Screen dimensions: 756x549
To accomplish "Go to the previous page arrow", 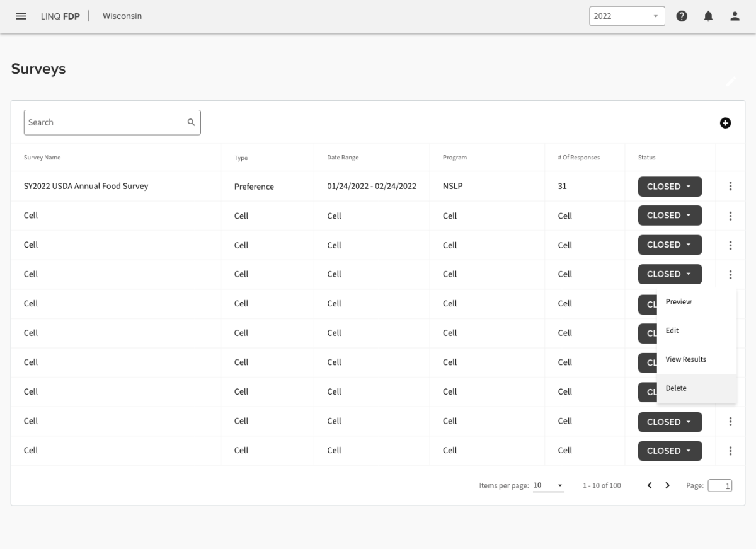I will click(650, 485).
